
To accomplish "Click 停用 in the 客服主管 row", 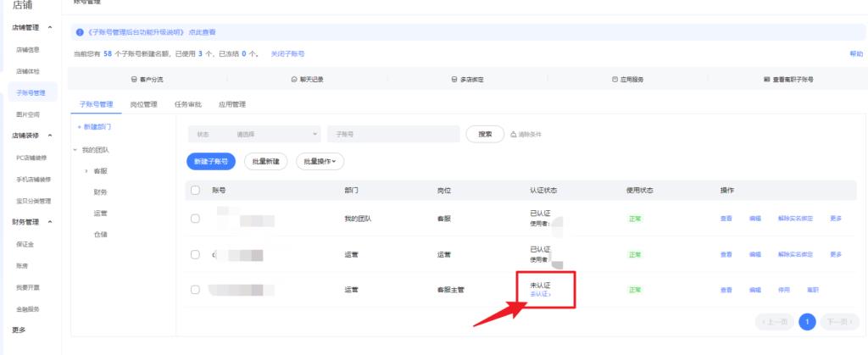I will 784,290.
